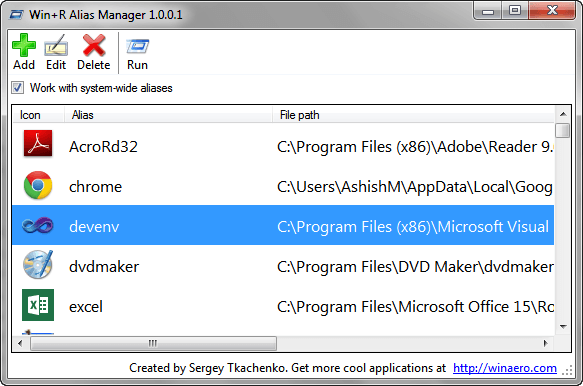583x386 pixels.
Task: Click the app icon in title bar
Action: 16,15
